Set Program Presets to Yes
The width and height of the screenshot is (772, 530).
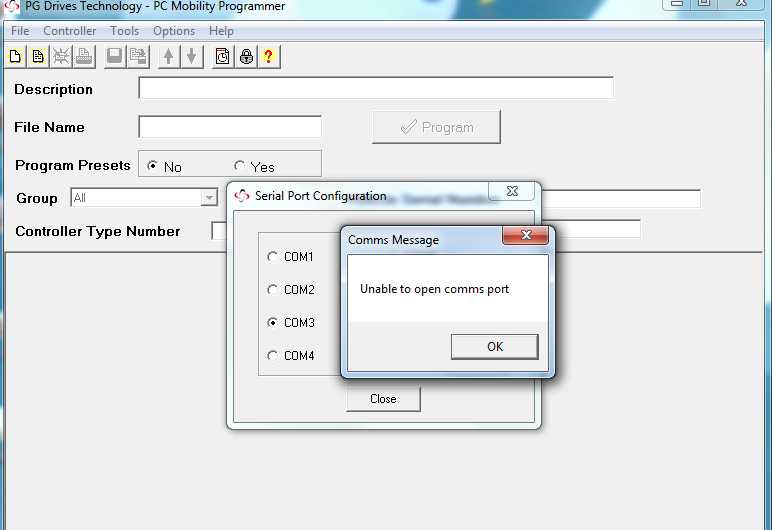240,166
